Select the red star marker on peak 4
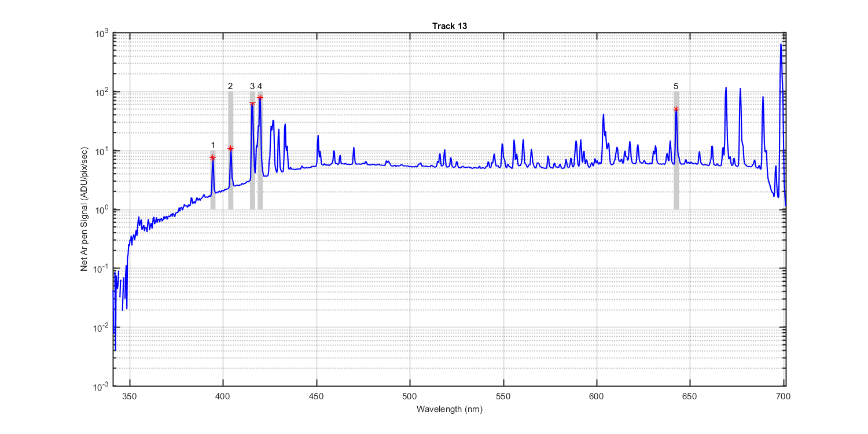 pyautogui.click(x=260, y=97)
